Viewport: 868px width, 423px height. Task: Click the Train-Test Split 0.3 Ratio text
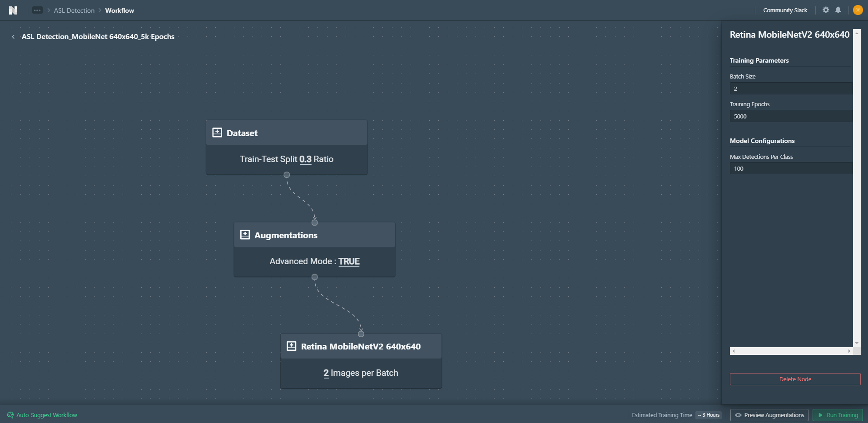point(287,159)
